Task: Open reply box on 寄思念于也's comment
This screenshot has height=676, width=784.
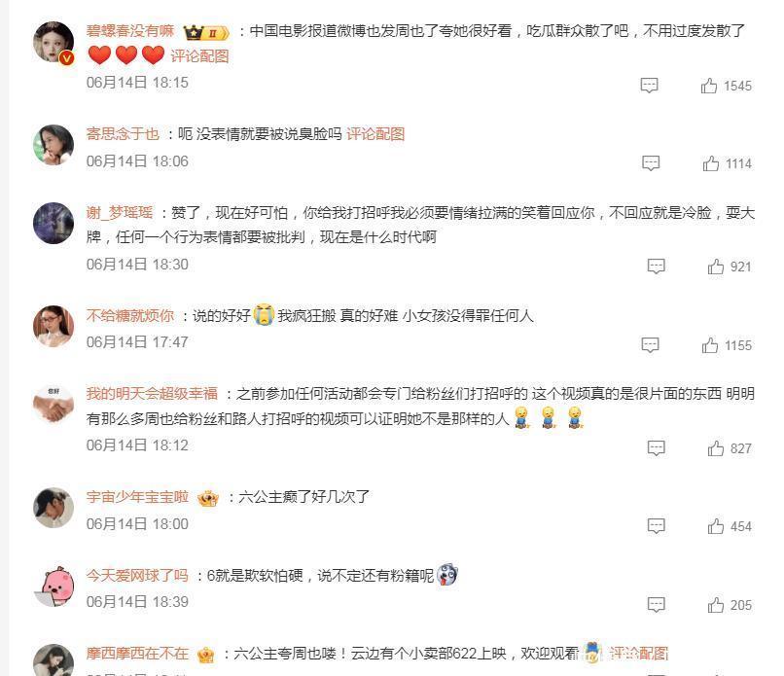Action: [651, 163]
